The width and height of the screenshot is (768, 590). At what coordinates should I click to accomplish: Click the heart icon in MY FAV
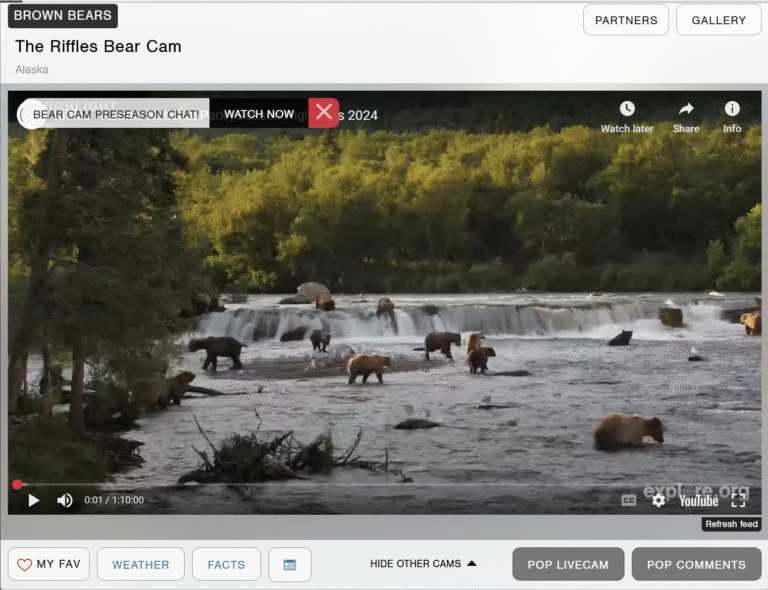tap(24, 565)
